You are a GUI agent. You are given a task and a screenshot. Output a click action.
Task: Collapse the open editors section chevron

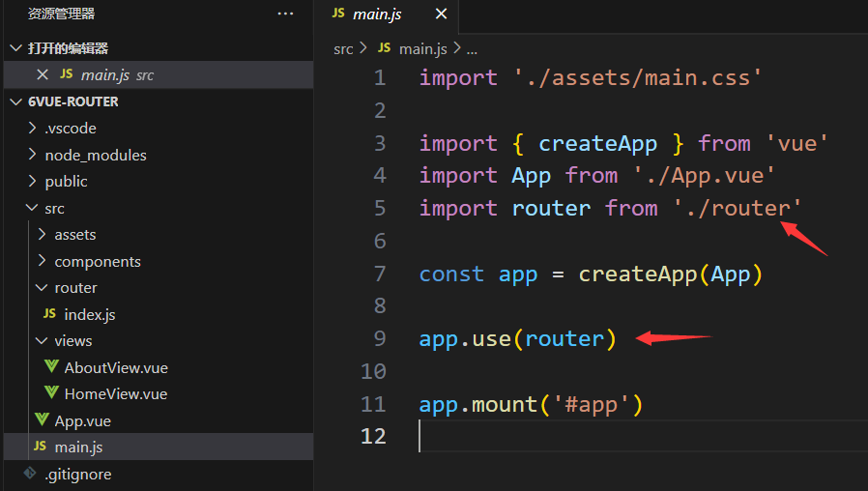point(16,48)
